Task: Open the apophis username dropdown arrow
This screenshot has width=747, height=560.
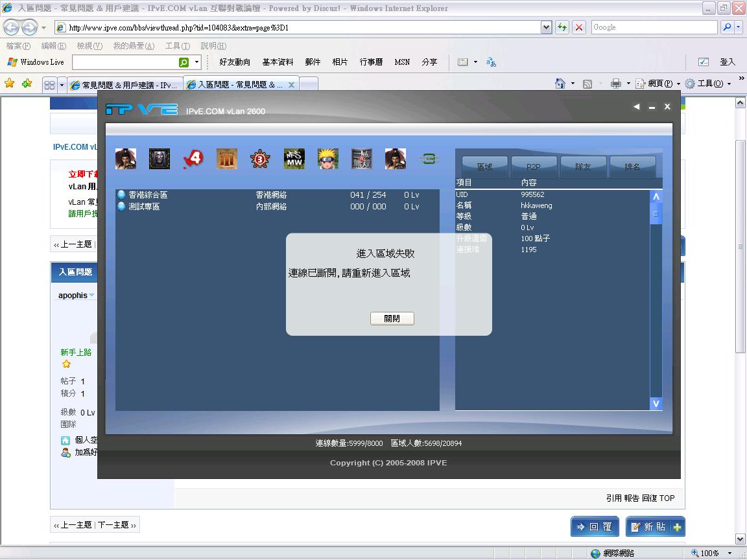Action: (x=91, y=296)
